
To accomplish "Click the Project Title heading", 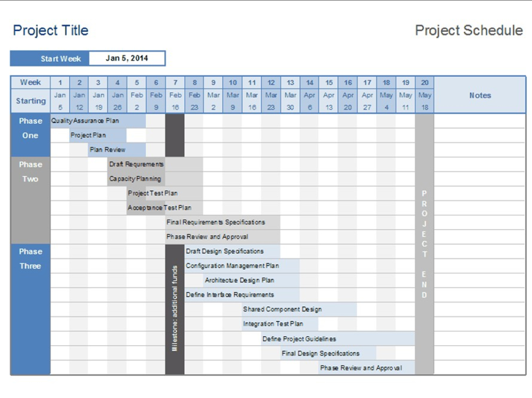I will tap(50, 31).
